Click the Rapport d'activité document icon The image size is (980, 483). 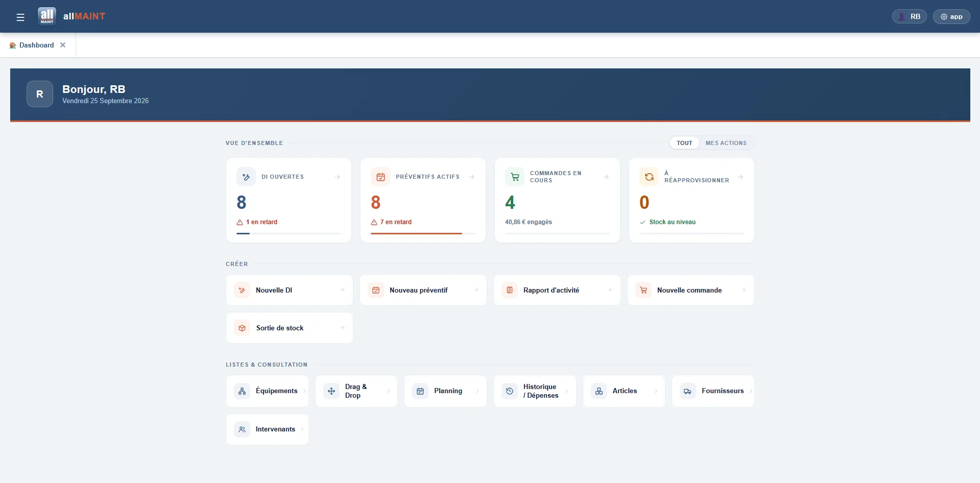[x=510, y=290]
